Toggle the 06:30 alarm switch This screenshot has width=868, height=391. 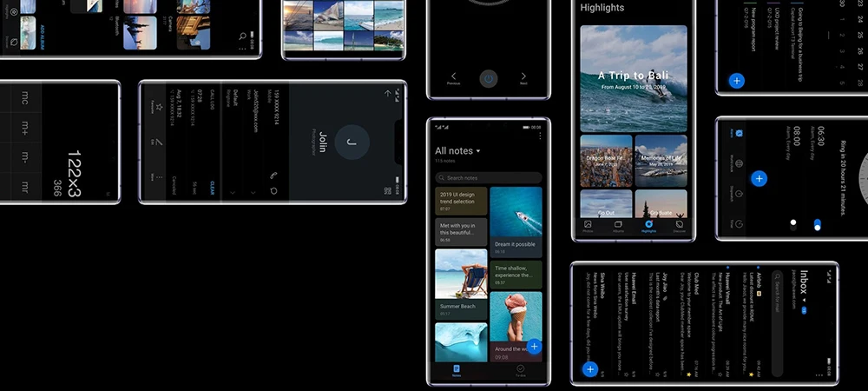818,225
